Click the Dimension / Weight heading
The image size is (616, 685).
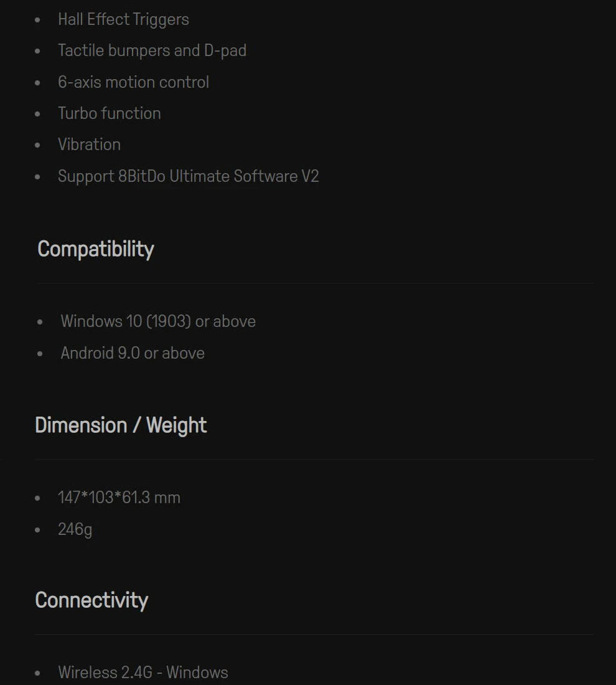click(x=121, y=425)
